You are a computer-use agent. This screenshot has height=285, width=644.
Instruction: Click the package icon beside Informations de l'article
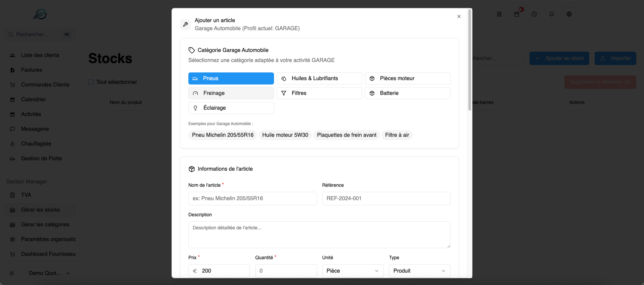(192, 169)
